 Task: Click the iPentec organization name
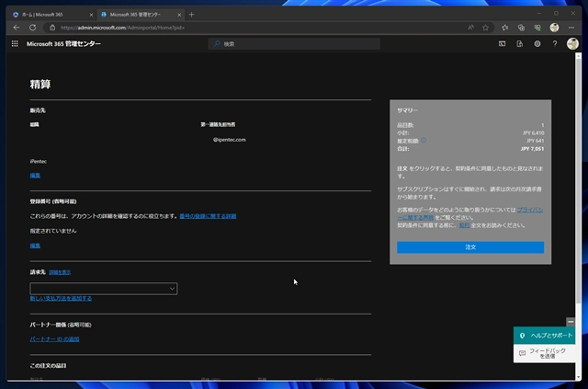pos(39,162)
